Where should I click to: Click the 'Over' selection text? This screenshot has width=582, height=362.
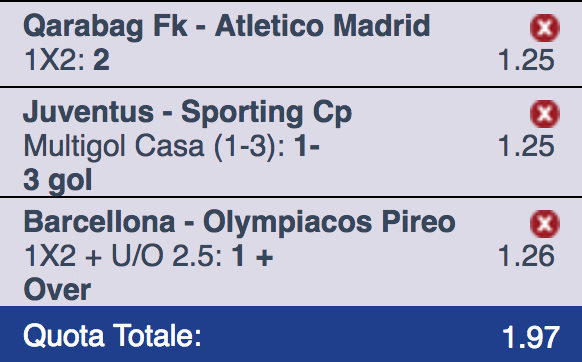coord(57,290)
